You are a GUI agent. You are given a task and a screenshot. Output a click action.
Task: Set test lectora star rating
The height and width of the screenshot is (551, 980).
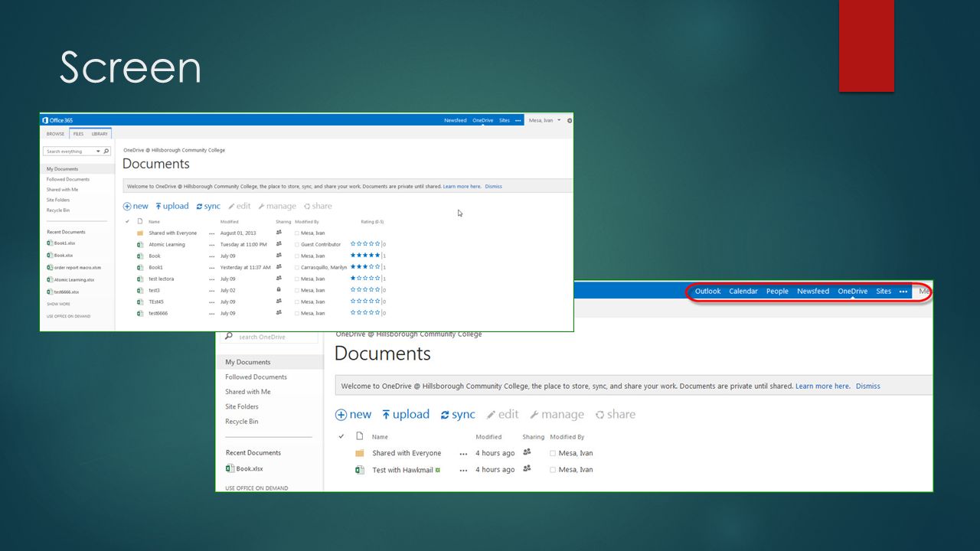tap(365, 279)
